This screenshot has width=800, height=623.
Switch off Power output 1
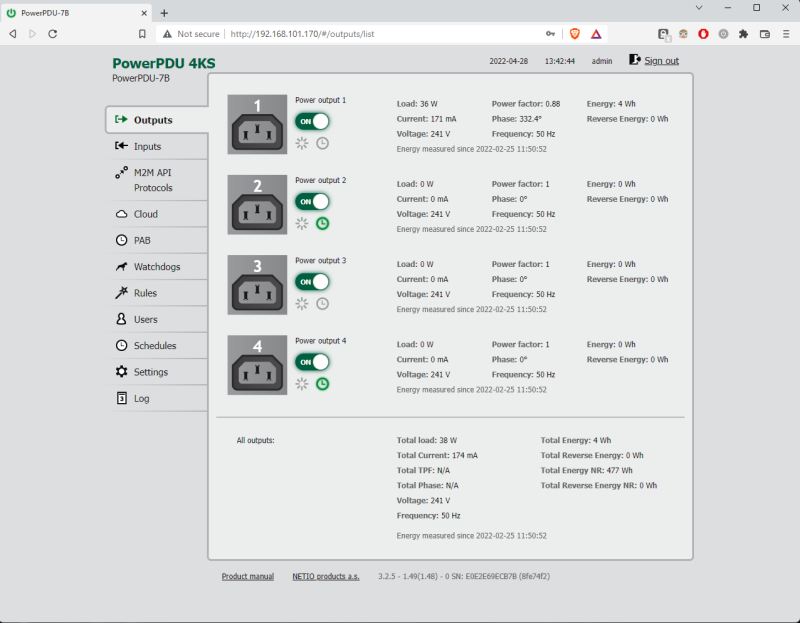[x=312, y=121]
